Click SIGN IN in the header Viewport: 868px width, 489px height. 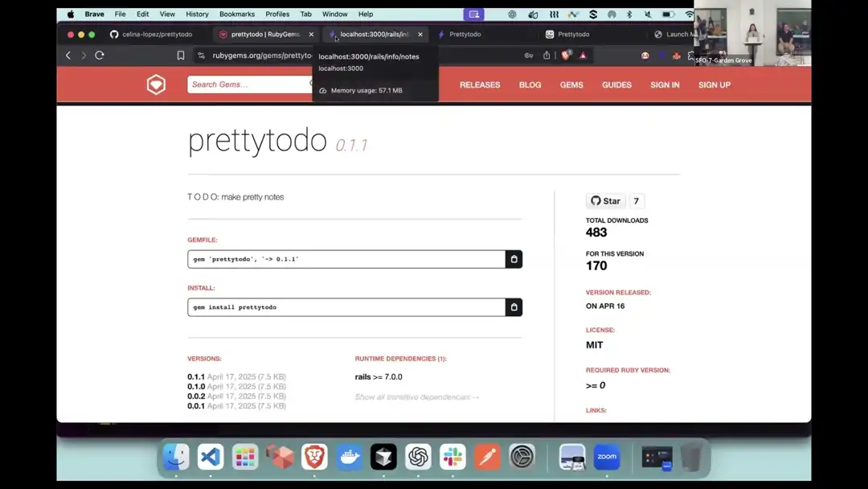665,84
